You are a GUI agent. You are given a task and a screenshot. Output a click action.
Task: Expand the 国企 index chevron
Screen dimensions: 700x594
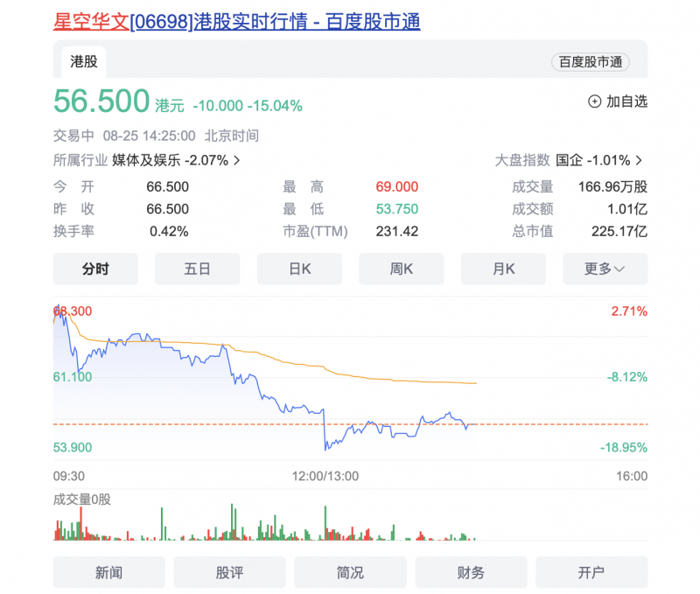coord(639,161)
